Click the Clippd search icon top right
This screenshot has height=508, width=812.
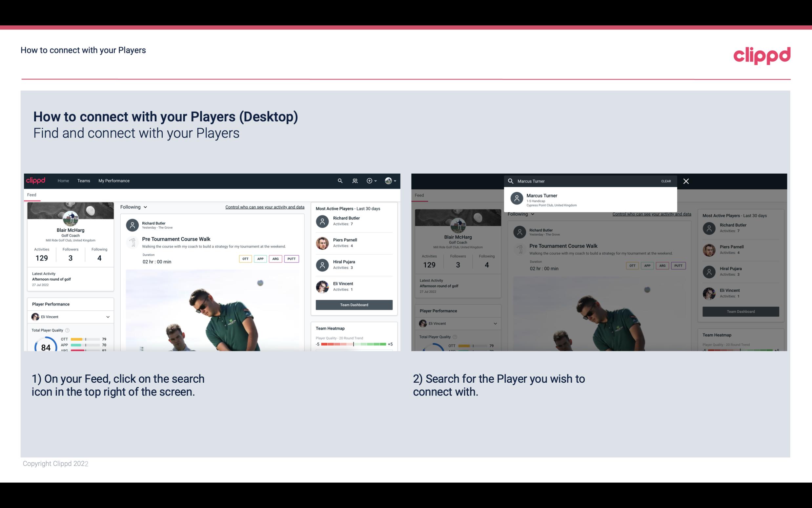tap(339, 180)
